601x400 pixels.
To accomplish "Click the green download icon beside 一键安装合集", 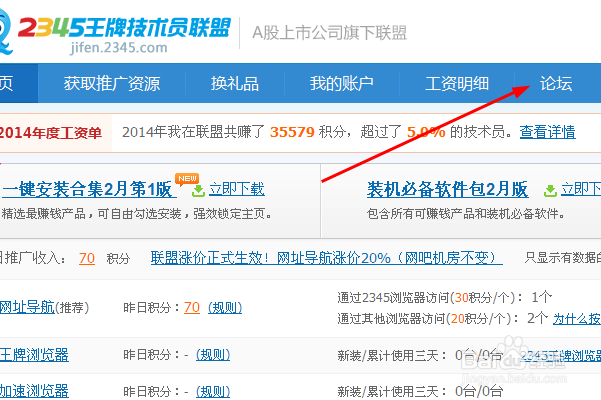I will (198, 190).
